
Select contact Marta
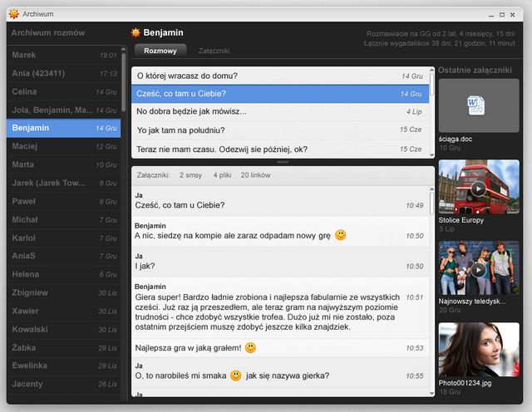pyautogui.click(x=64, y=164)
